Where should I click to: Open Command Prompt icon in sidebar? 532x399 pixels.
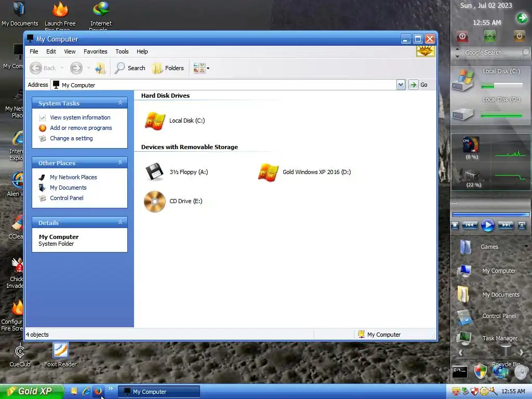[460, 372]
